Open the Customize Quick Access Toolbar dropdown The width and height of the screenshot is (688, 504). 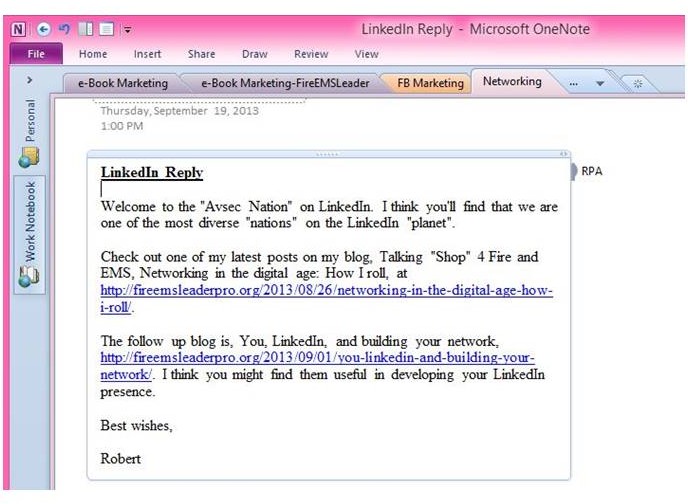pyautogui.click(x=128, y=30)
